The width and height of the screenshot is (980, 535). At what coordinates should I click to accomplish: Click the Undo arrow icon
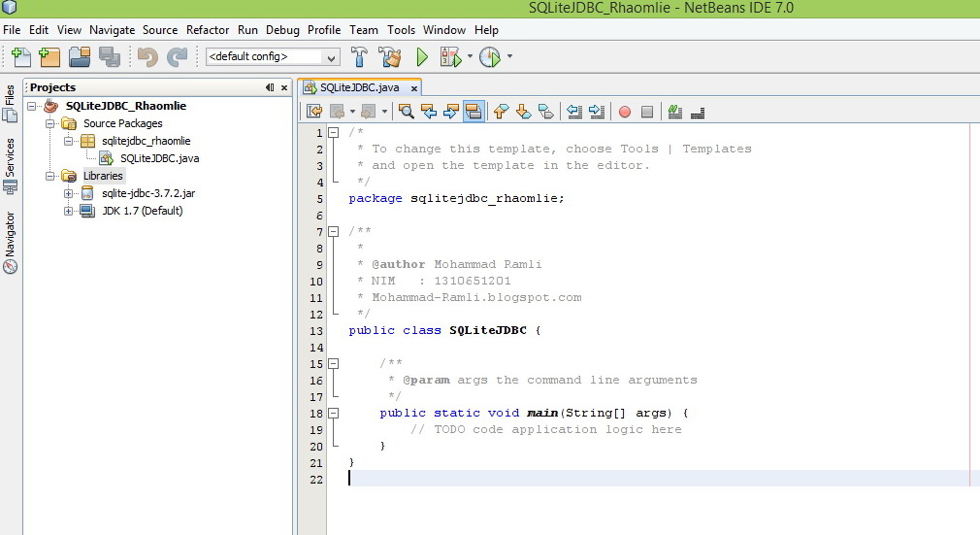147,57
